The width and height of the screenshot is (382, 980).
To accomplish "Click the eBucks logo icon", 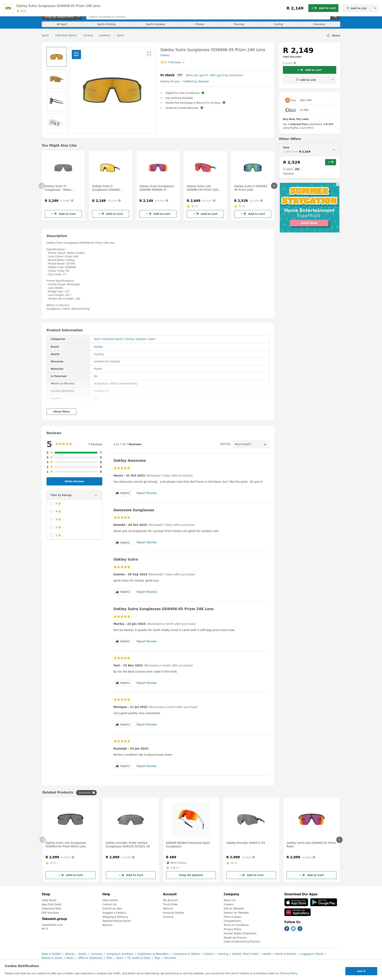I will pos(290,100).
